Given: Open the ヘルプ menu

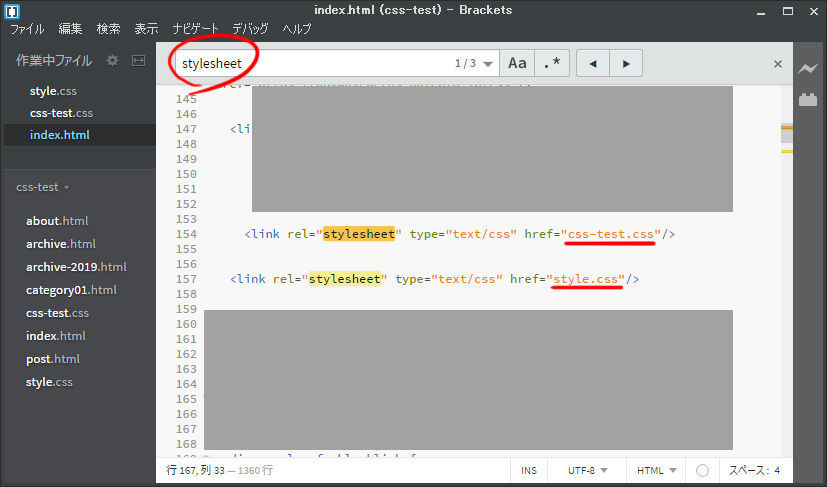Looking at the screenshot, I should pyautogui.click(x=296, y=28).
